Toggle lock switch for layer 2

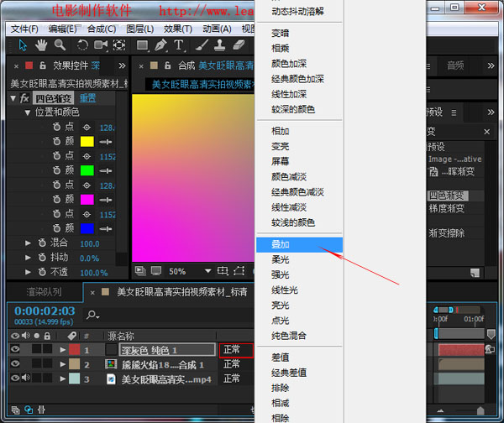(47, 364)
